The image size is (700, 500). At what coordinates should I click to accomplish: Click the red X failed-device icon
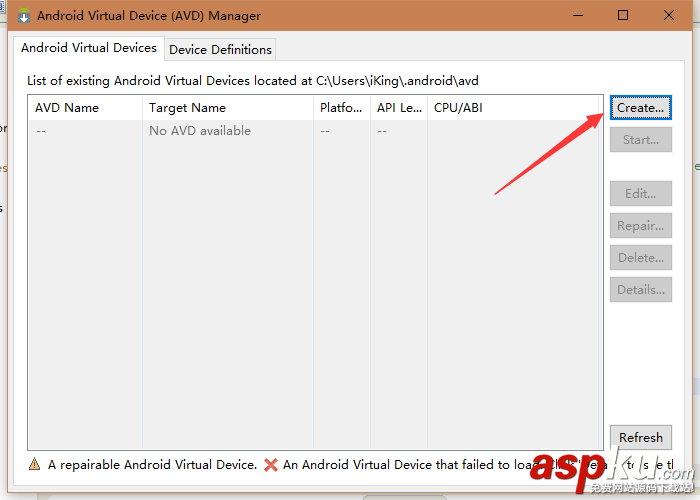point(270,465)
